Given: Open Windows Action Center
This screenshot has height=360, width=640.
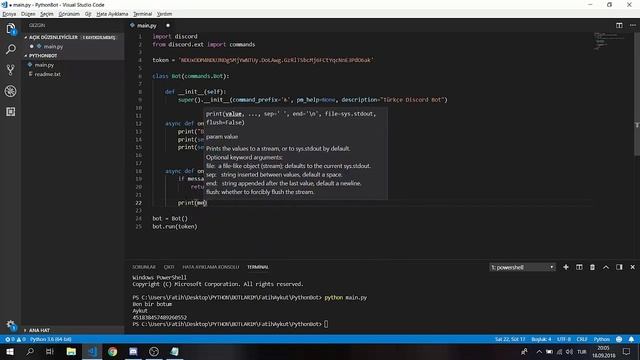Looking at the screenshot, I should [x=627, y=351].
